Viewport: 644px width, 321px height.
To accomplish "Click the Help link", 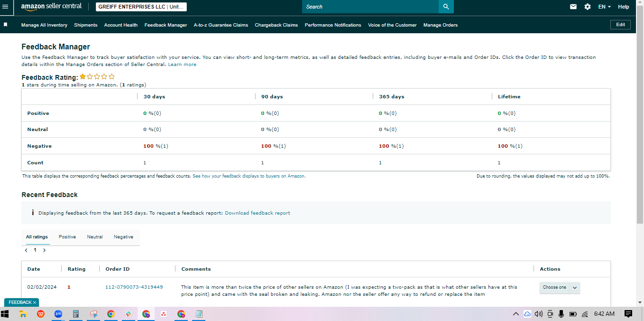I will click(624, 7).
